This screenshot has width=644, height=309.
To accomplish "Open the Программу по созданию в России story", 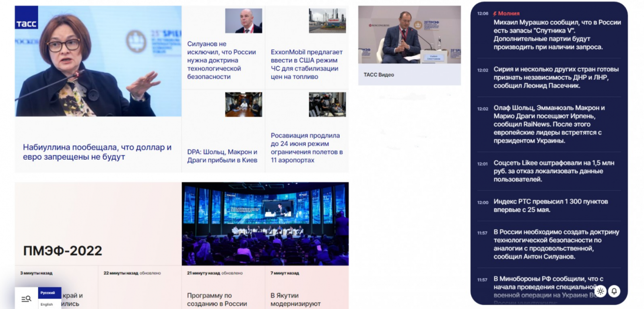I will pyautogui.click(x=217, y=300).
